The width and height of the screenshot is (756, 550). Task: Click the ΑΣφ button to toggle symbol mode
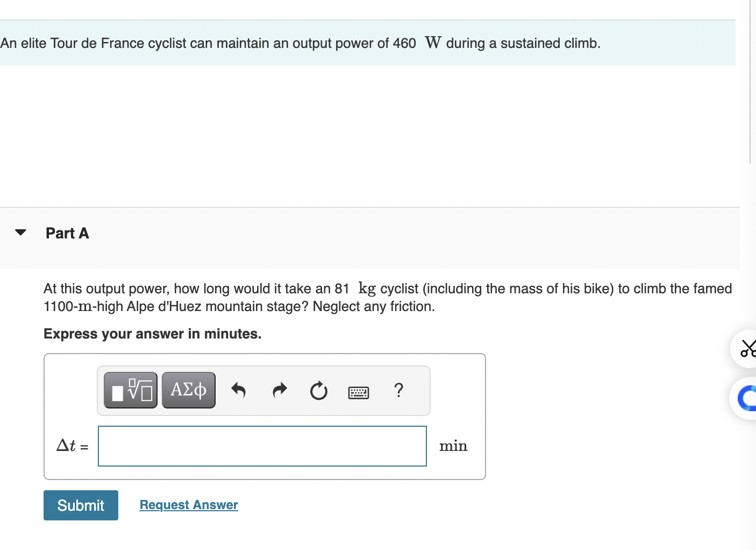(188, 390)
